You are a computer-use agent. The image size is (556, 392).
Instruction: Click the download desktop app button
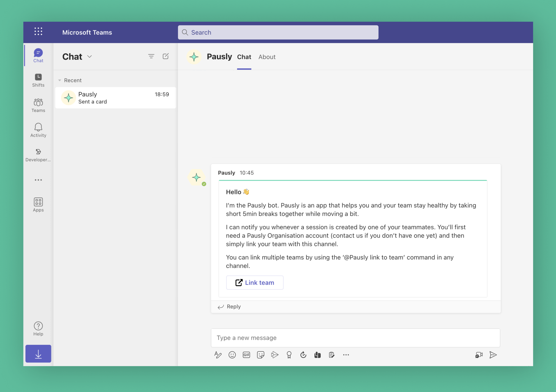click(38, 354)
